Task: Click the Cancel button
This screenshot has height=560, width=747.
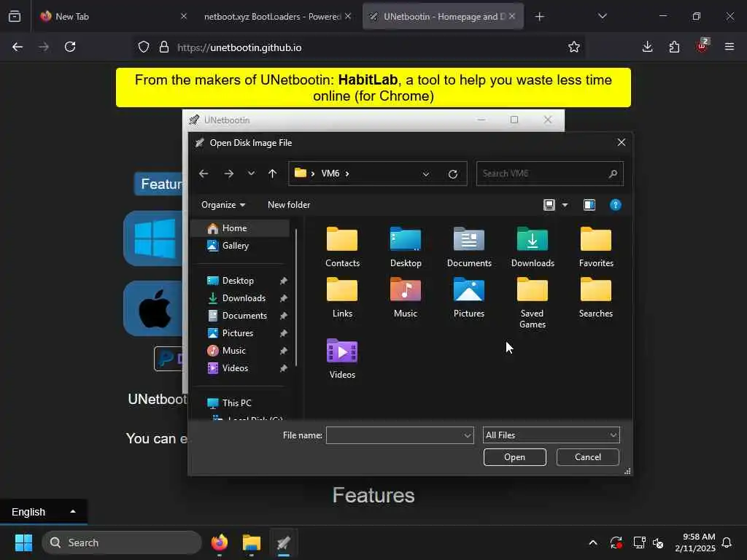Action: (587, 457)
